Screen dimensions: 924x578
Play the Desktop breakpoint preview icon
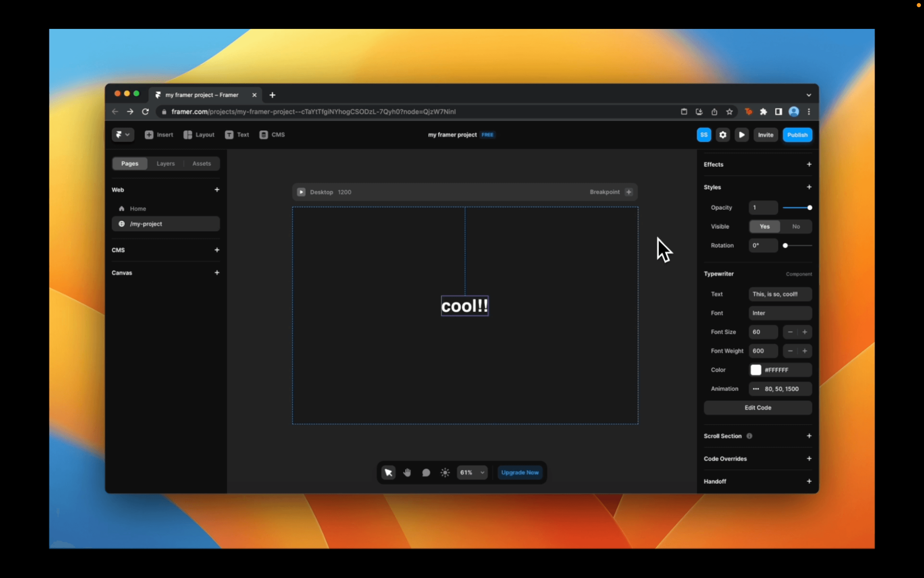[x=301, y=192]
